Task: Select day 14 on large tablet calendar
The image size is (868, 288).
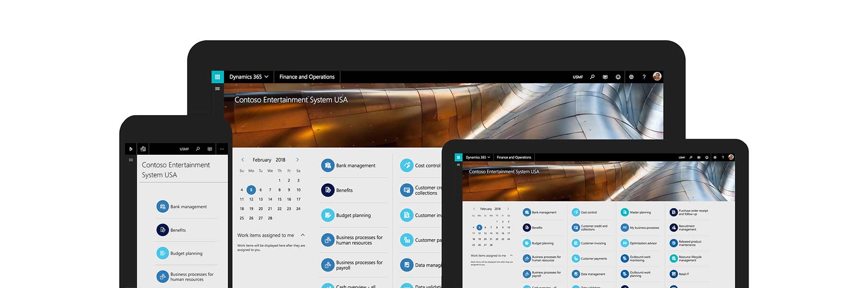Action: [270, 199]
